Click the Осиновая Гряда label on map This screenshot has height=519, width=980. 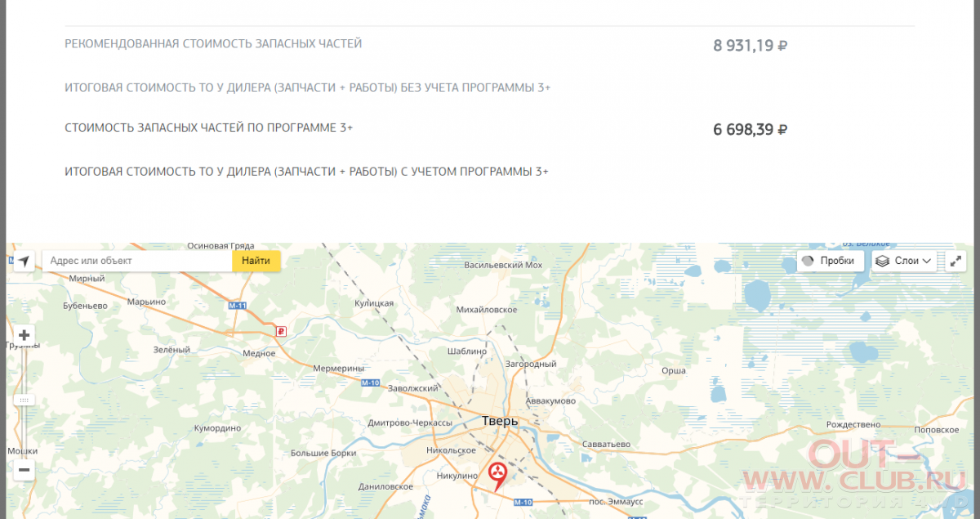(220, 246)
